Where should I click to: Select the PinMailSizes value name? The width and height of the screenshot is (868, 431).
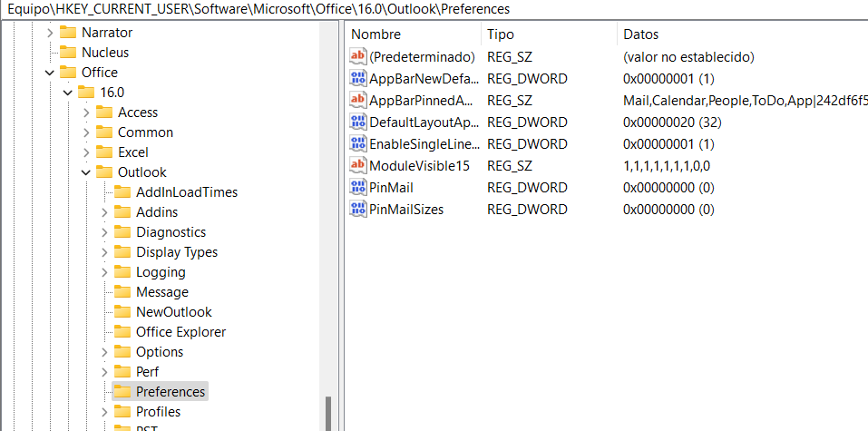(406, 210)
